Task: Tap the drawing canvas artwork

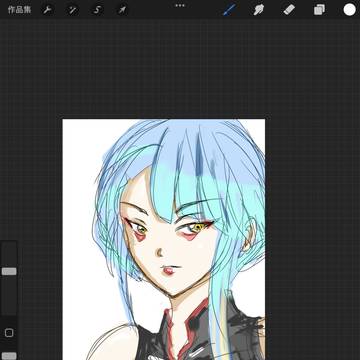Action: [x=164, y=239]
